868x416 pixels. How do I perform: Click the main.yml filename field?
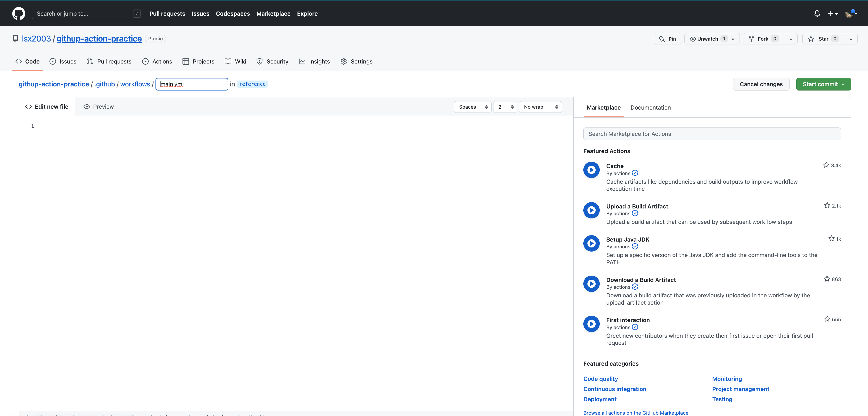[192, 84]
